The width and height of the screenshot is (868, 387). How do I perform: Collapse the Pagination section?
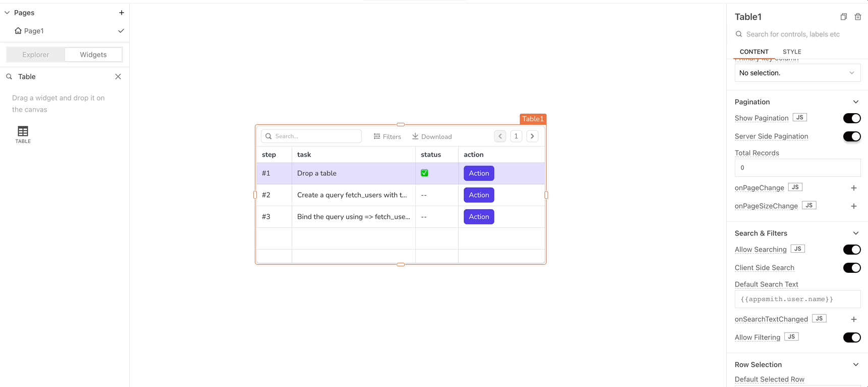tap(856, 102)
